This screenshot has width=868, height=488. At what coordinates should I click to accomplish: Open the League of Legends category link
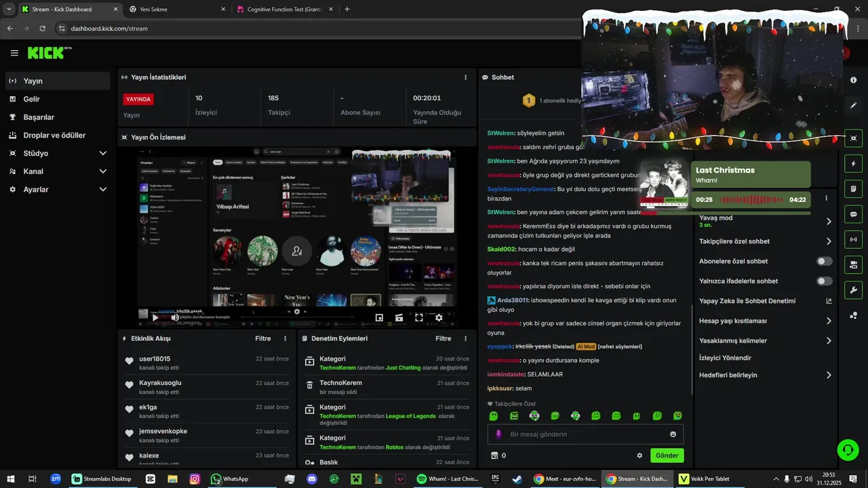tap(410, 416)
